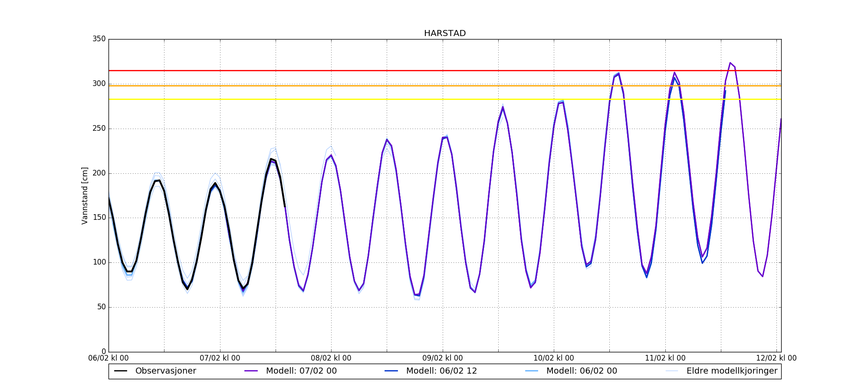Click the purple Modell 07/02 00 legend line

click(x=251, y=371)
